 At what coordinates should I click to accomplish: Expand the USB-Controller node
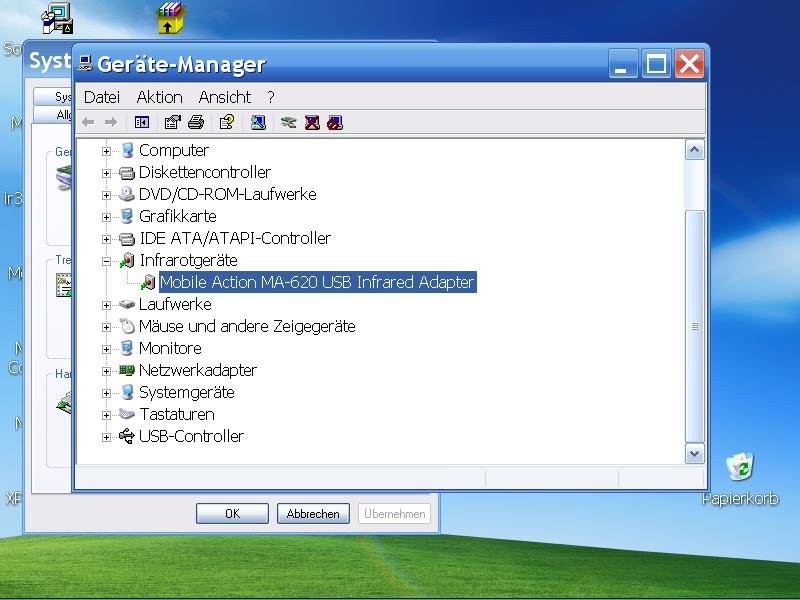point(106,437)
